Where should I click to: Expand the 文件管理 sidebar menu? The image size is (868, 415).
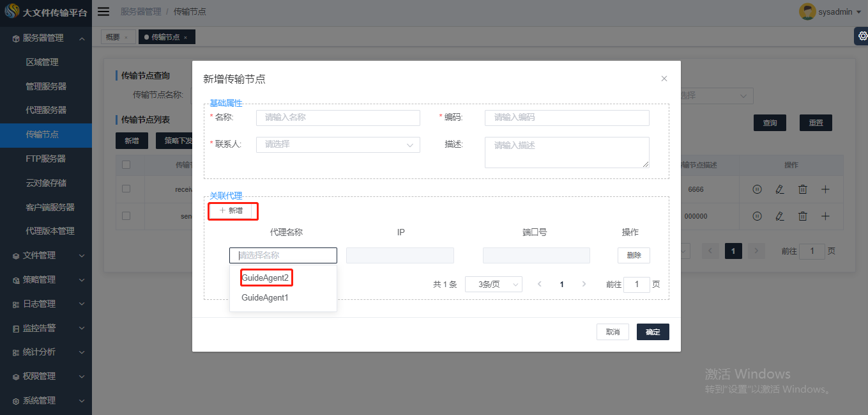pos(46,255)
